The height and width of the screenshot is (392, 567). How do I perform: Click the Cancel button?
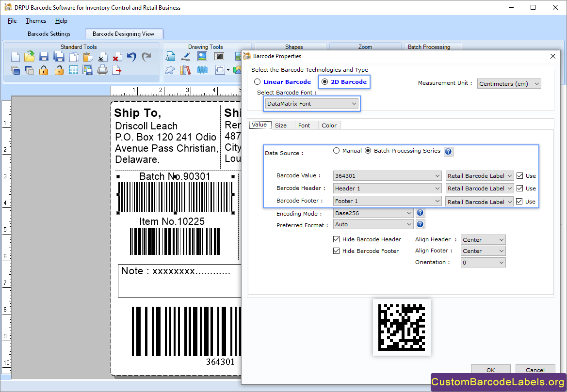(535, 370)
